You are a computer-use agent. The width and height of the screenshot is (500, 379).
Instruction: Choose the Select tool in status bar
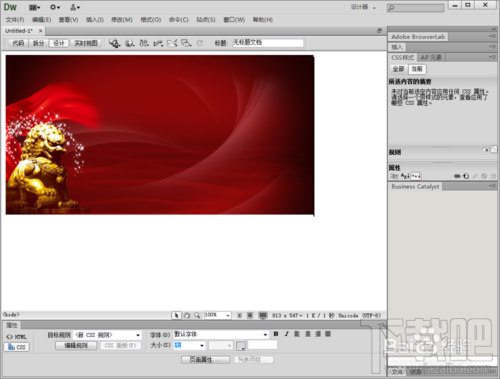tap(176, 315)
